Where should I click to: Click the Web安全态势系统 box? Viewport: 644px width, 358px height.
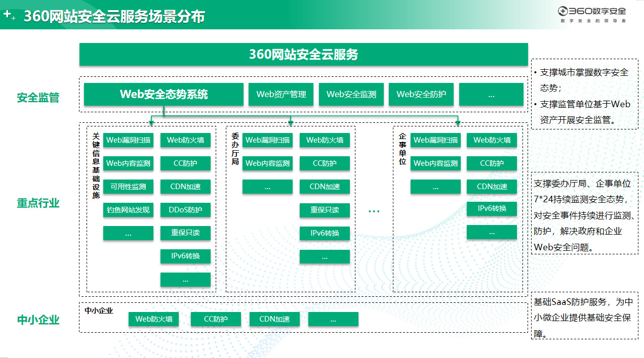click(164, 95)
